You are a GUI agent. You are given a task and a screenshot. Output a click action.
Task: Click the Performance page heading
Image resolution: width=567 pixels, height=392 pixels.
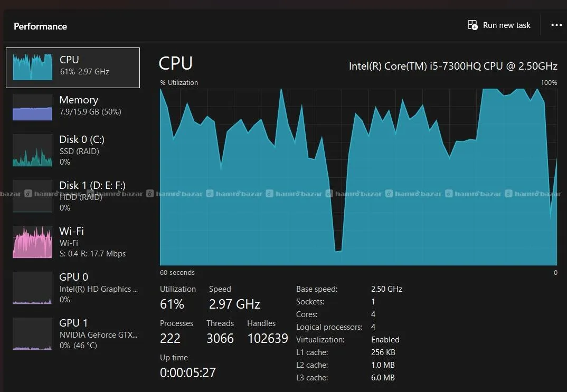point(40,26)
